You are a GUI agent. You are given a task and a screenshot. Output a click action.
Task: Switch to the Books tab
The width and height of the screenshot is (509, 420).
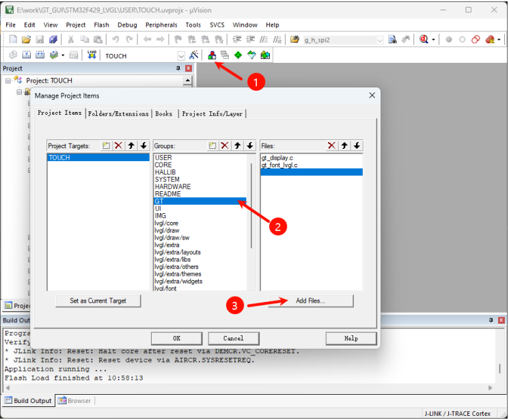click(x=163, y=113)
